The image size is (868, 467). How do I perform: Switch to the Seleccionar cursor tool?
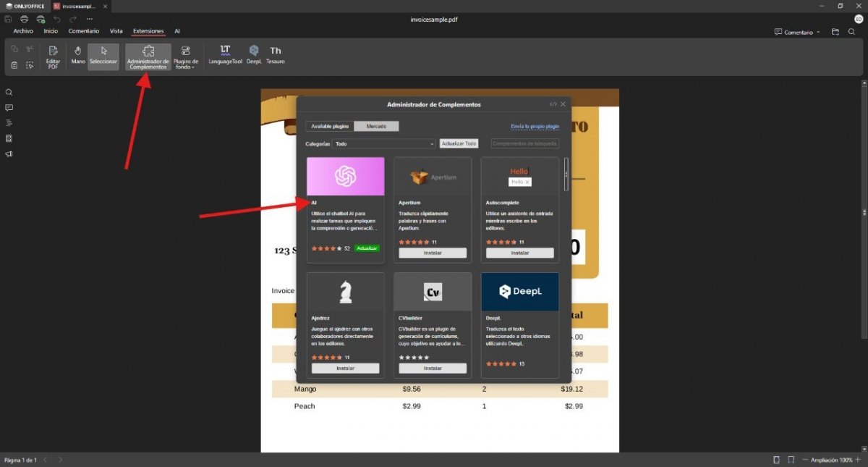coord(103,55)
